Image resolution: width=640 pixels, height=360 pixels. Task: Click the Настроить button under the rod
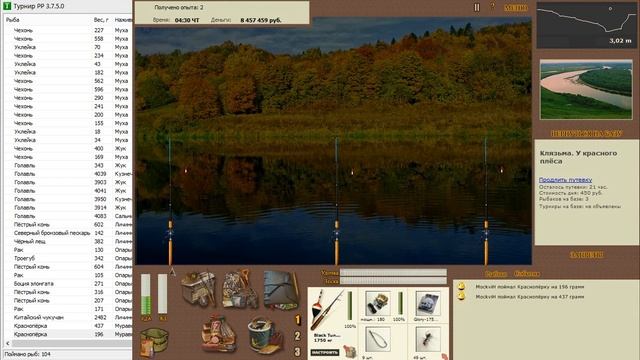point(325,352)
